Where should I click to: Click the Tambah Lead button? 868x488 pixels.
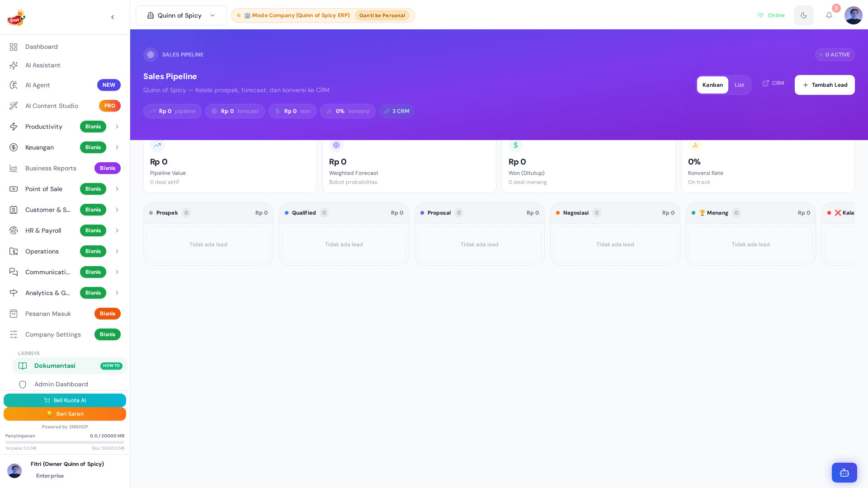[825, 85]
